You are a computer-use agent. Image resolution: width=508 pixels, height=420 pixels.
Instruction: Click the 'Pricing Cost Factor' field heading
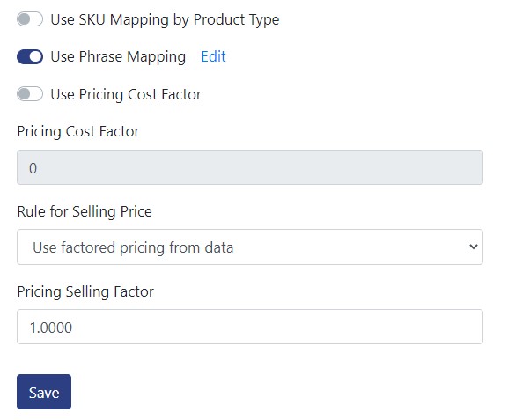(x=78, y=131)
